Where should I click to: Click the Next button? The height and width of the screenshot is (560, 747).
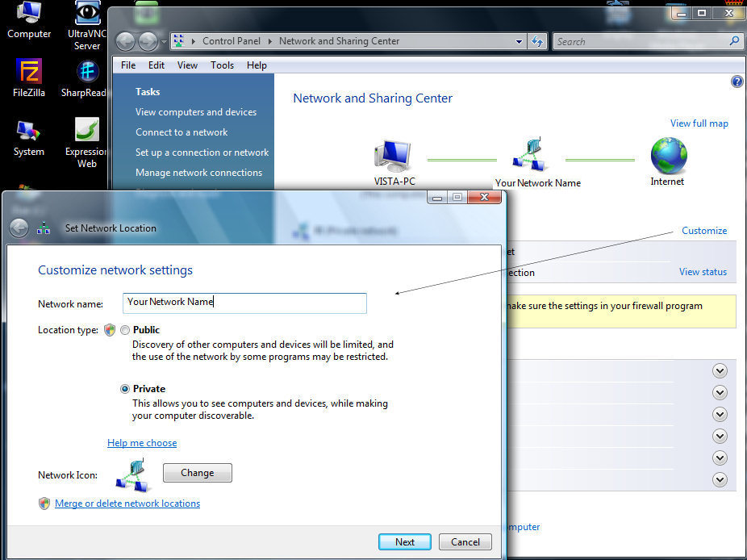404,541
